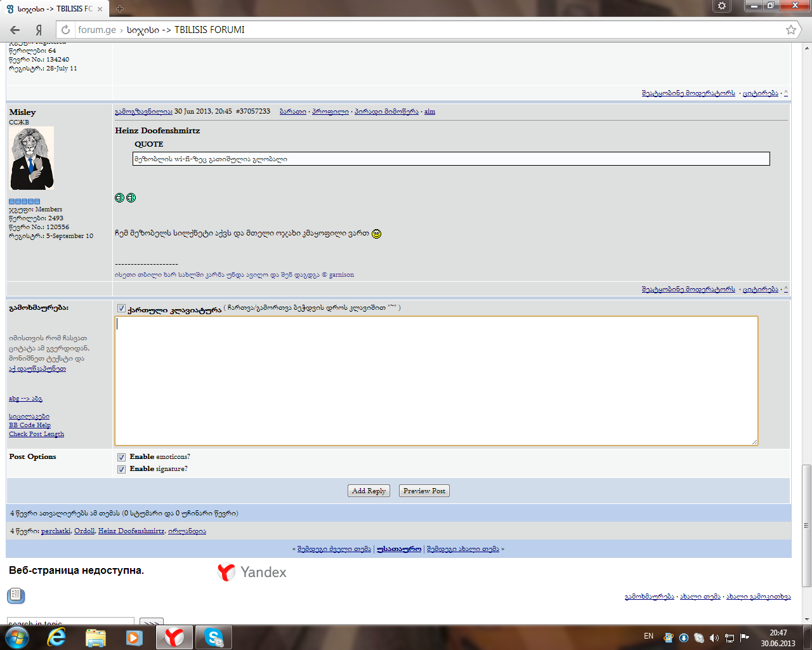Click the first green smiley in Misley's post
The height and width of the screenshot is (650, 812).
119,197
